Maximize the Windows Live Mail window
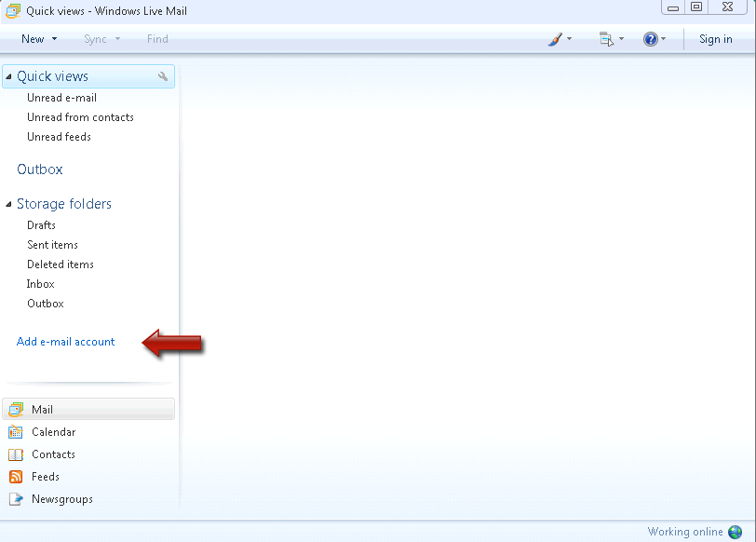 (x=696, y=7)
